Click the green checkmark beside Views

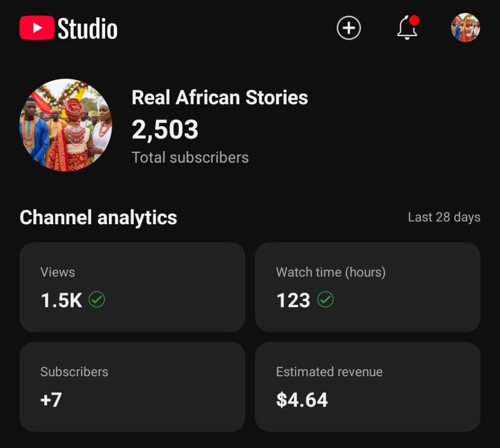click(97, 299)
